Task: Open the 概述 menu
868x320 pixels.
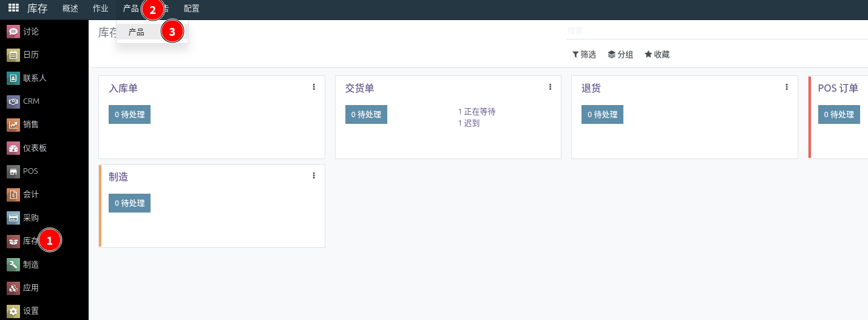Action: pyautogui.click(x=70, y=9)
